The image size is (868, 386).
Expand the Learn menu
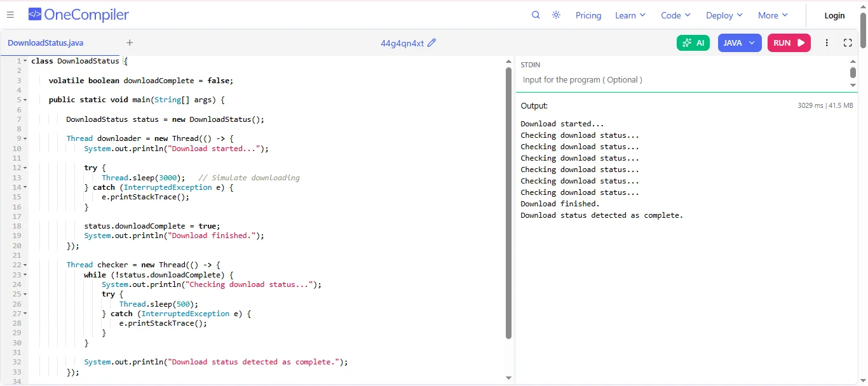pos(630,15)
